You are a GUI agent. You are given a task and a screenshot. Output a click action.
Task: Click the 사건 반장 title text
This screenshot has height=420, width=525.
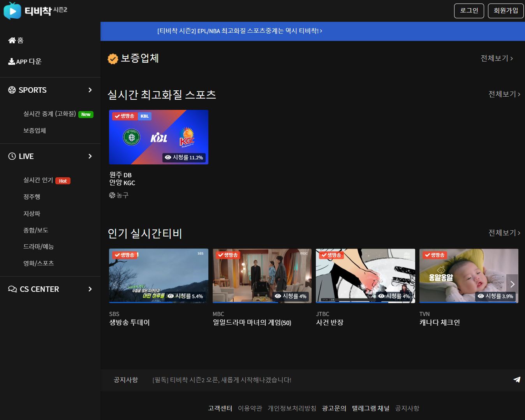click(x=329, y=323)
